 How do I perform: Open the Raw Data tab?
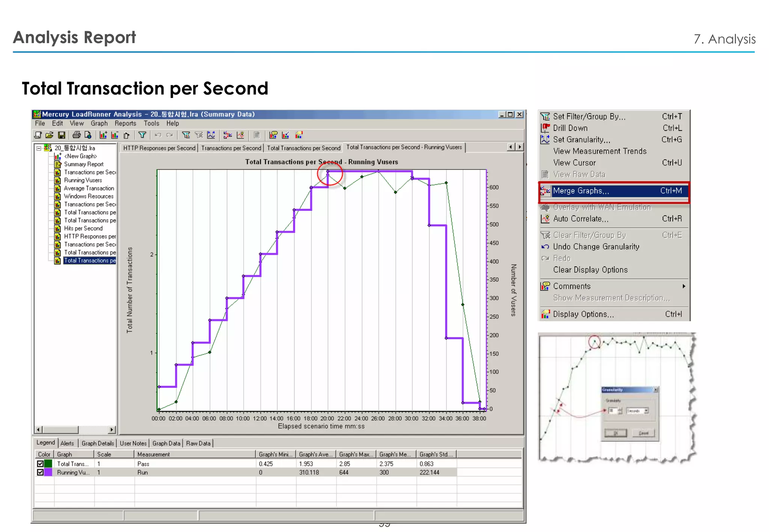(198, 443)
